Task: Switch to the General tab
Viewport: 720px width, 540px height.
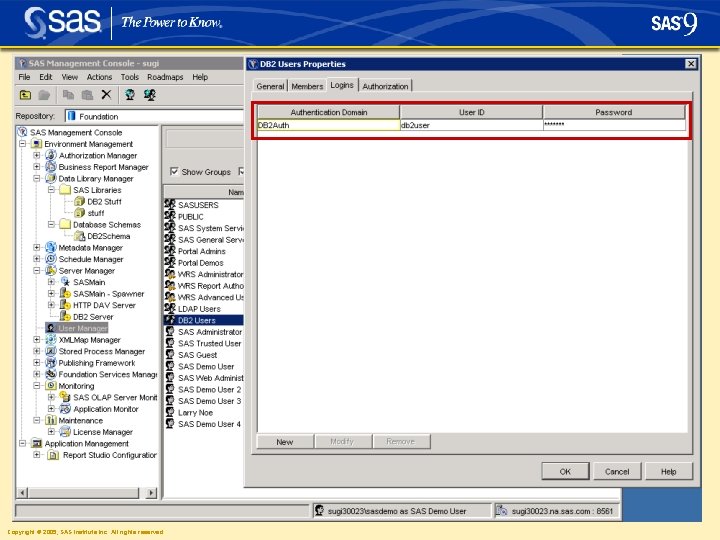Action: coord(270,86)
